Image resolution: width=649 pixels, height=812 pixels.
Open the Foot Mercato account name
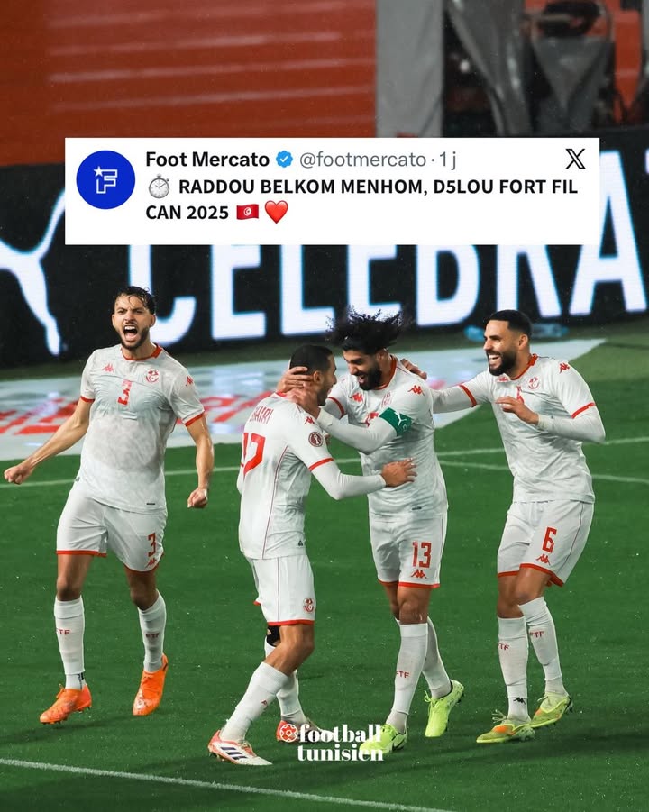click(x=207, y=160)
